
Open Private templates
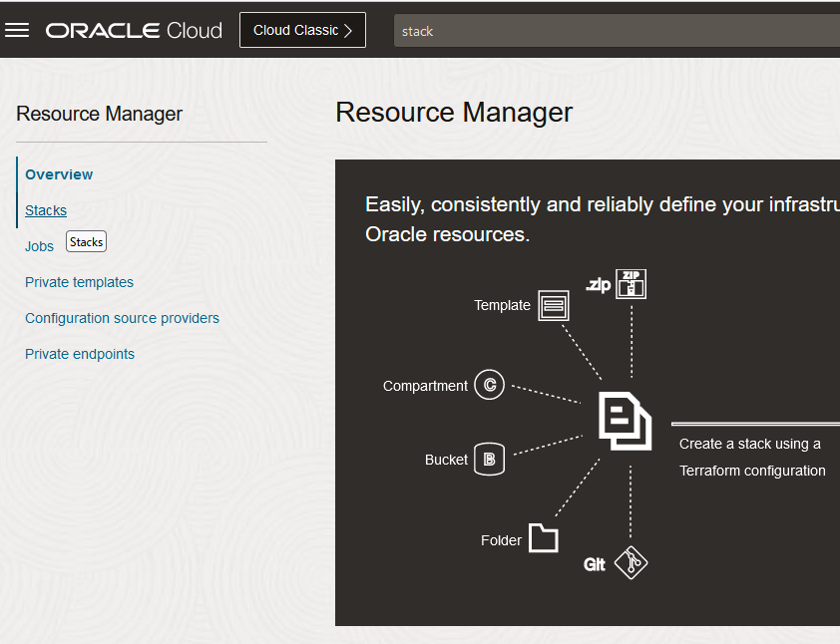[79, 282]
